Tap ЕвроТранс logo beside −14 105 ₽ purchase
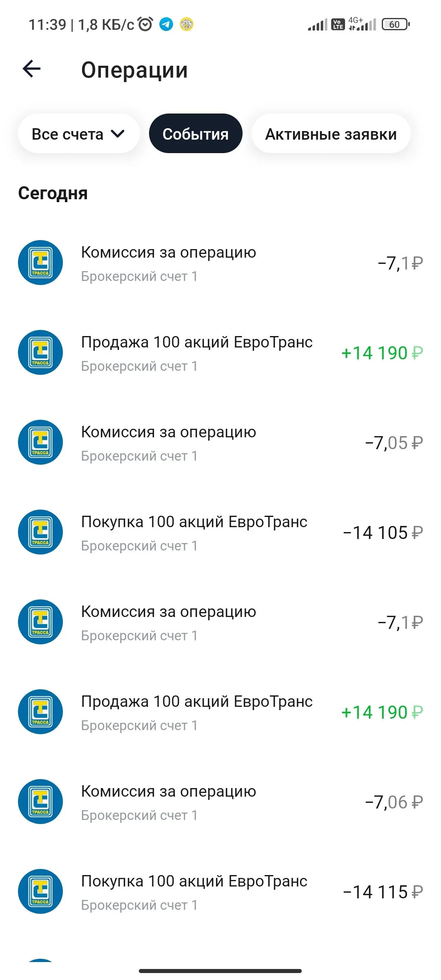Screen dimensions: 441x980 point(40,532)
